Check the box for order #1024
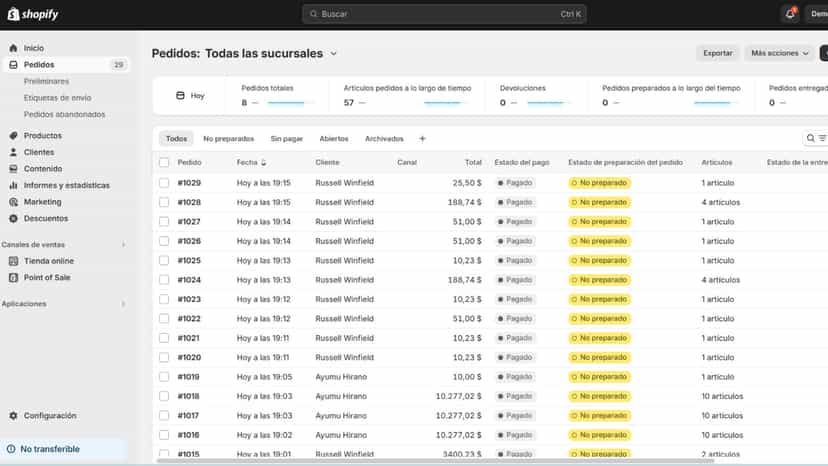The width and height of the screenshot is (828, 466). tap(164, 279)
